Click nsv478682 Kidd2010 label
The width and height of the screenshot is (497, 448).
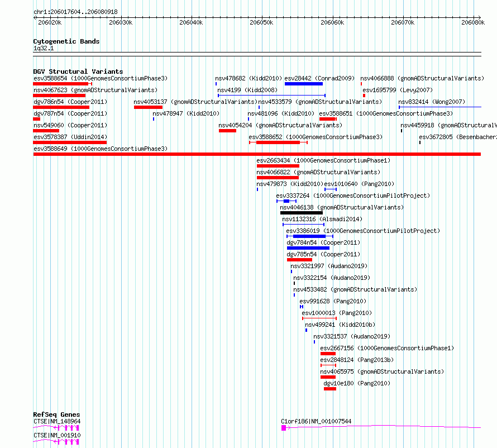[248, 78]
